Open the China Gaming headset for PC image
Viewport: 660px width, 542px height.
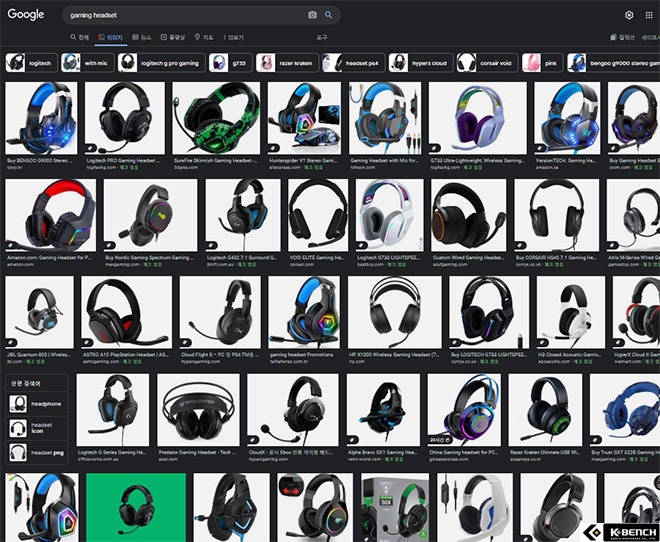point(464,410)
